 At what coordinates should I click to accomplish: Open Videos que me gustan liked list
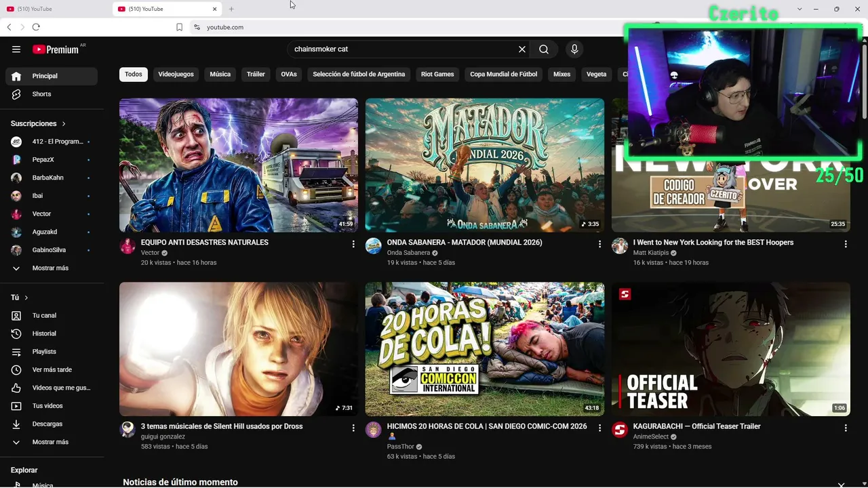(52, 388)
